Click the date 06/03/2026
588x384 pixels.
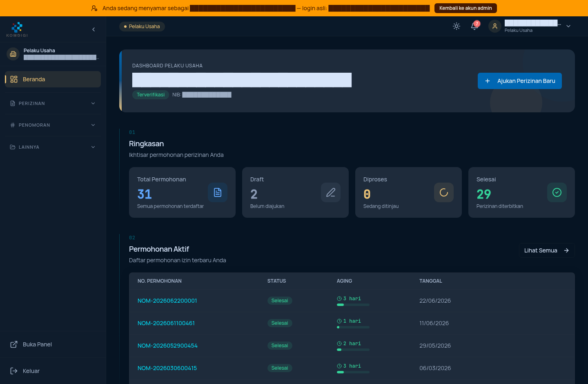click(x=435, y=368)
